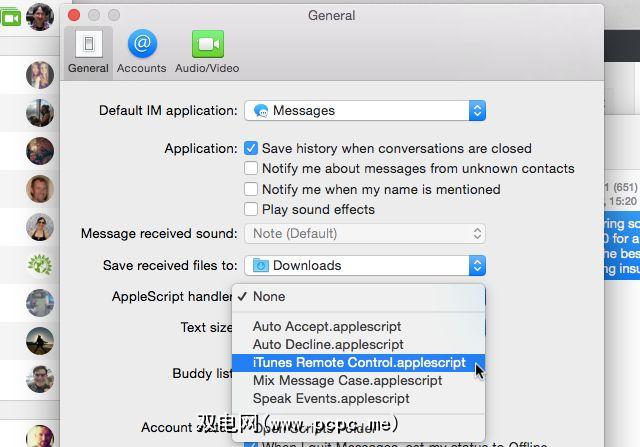640x447 pixels.
Task: Click the Downloads folder icon
Action: click(261, 265)
